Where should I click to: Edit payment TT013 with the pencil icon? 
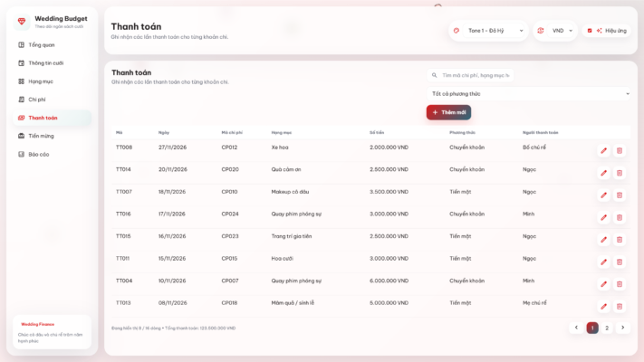pos(603,307)
